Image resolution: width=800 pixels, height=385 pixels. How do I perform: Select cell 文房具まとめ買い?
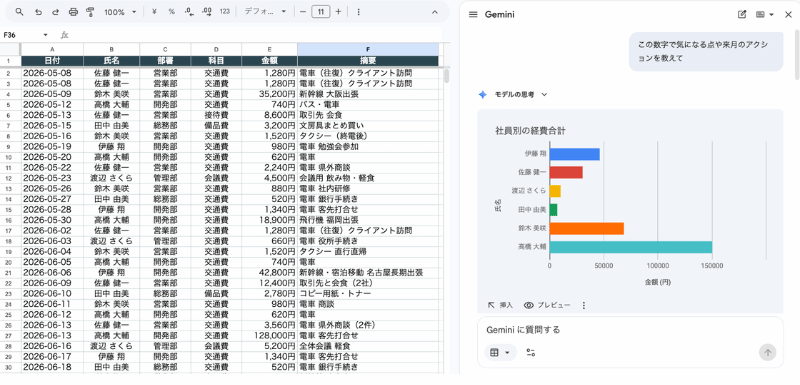click(368, 125)
